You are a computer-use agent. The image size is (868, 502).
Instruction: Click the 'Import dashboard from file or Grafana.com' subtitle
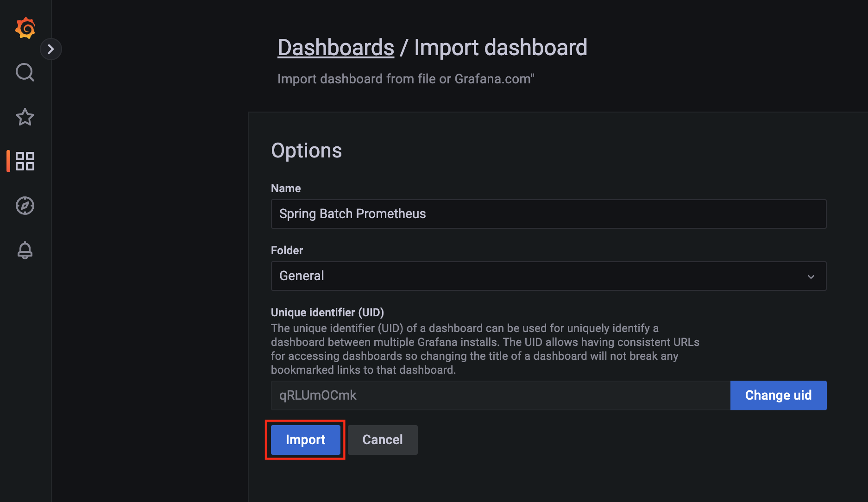406,79
